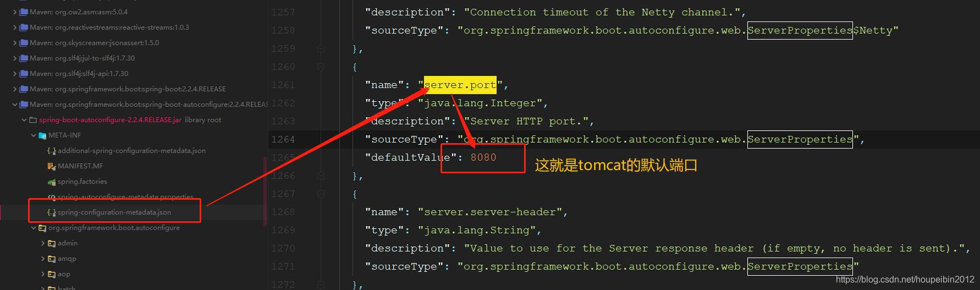Click the META-INF folder icon
Viewport: 980px width, 290px height.
[x=42, y=135]
